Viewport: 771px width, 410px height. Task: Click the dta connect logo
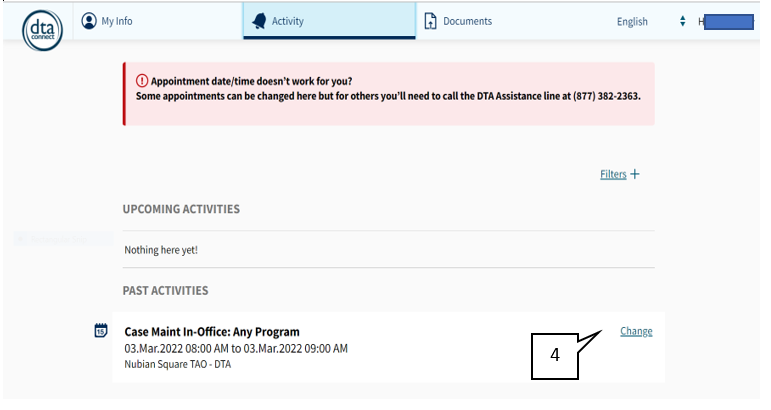coord(42,30)
